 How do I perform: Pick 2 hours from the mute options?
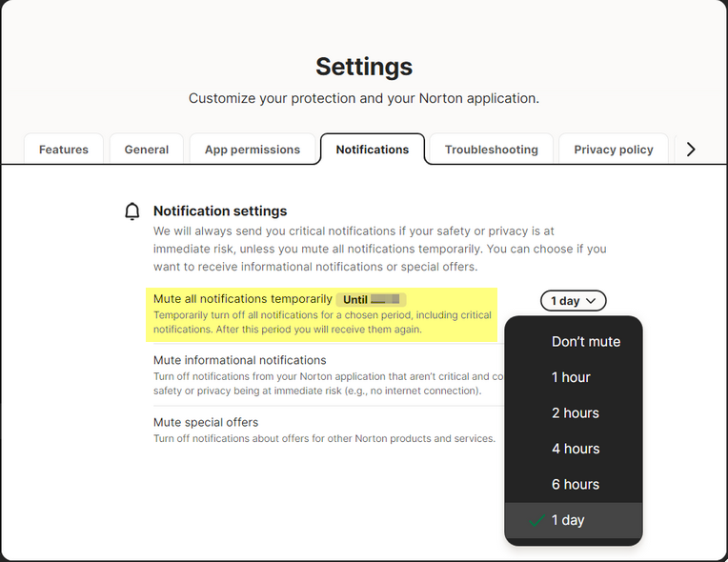click(x=575, y=413)
